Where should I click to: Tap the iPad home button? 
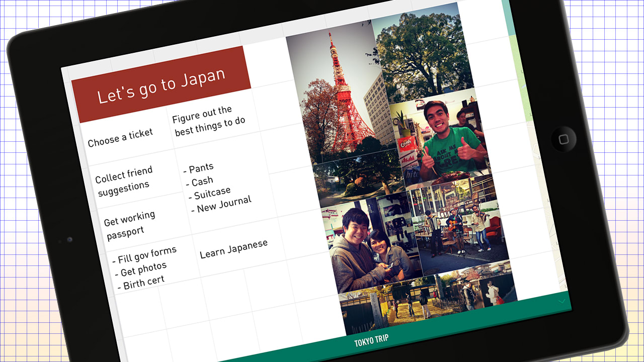(563, 139)
